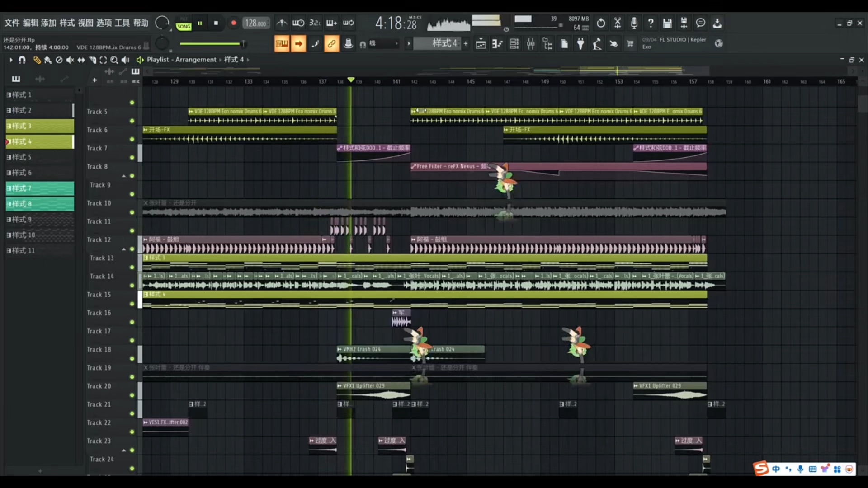Open the 添加 menu
The width and height of the screenshot is (868, 488).
coord(48,23)
